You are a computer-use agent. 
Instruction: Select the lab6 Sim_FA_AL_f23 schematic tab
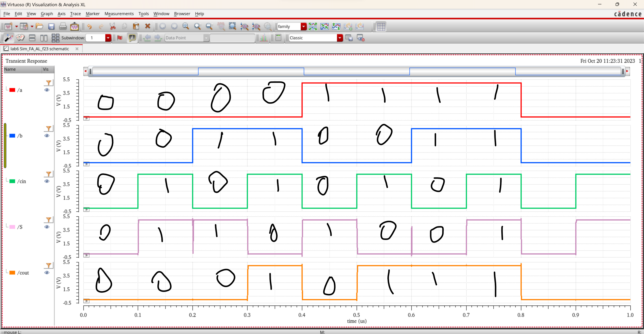pyautogui.click(x=40, y=49)
